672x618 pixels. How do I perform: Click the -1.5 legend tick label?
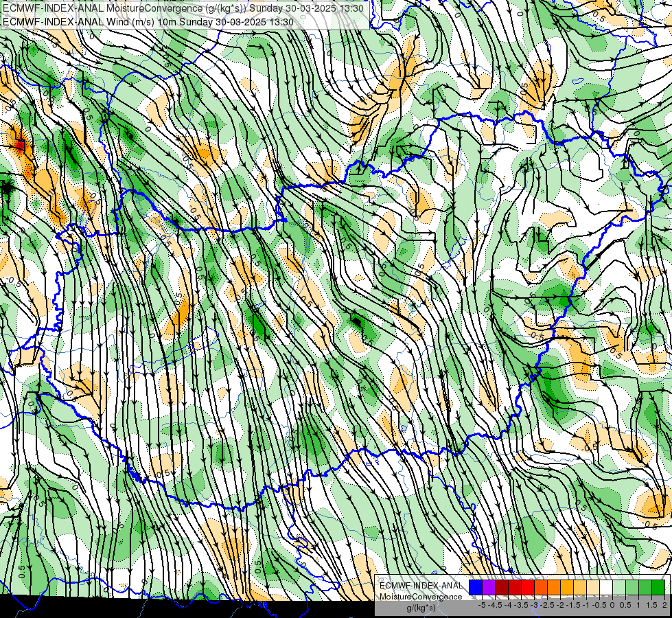tap(573, 605)
